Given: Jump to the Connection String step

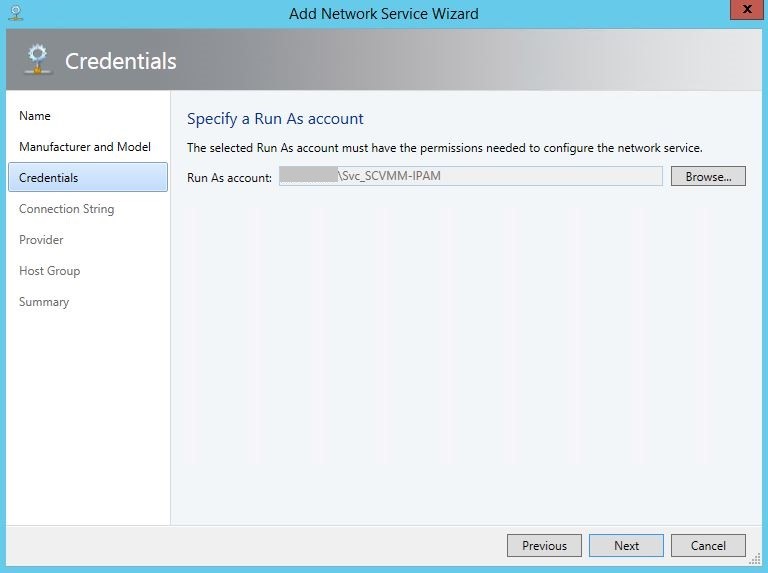Looking at the screenshot, I should (67, 209).
